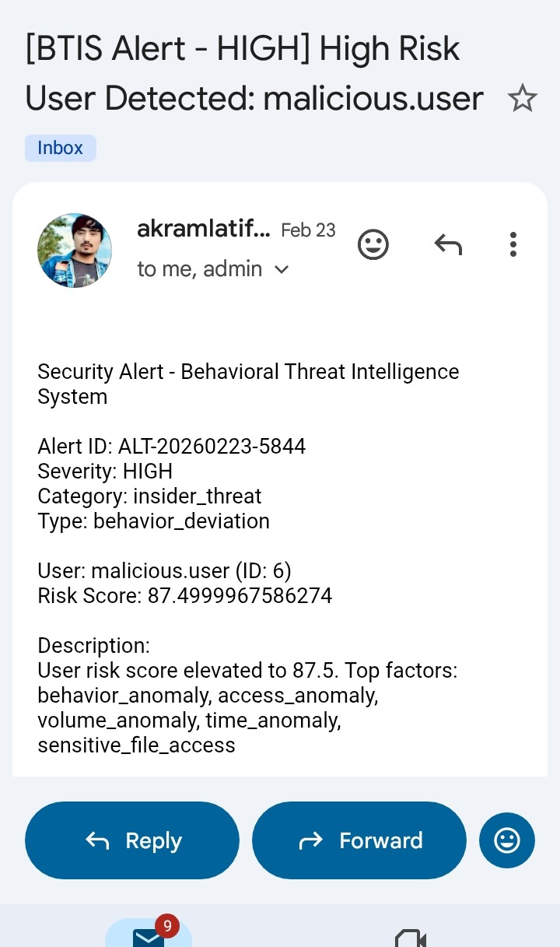Tap the Description label in email body
This screenshot has width=560, height=947.
click(93, 646)
